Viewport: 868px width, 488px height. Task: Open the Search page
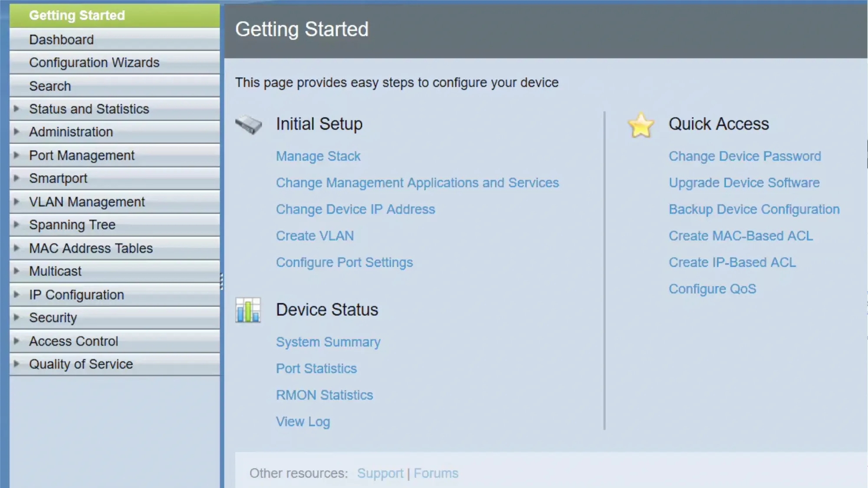tap(50, 85)
